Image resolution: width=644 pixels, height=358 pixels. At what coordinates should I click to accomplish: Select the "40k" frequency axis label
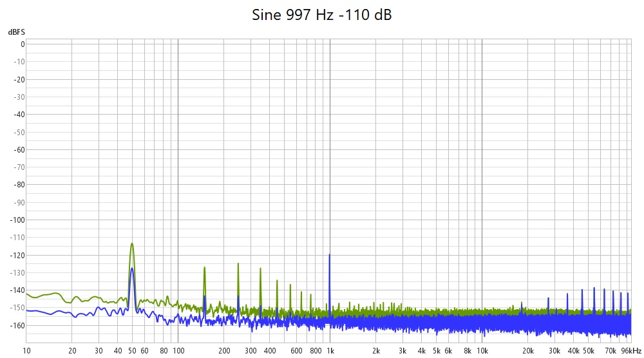[x=574, y=351]
